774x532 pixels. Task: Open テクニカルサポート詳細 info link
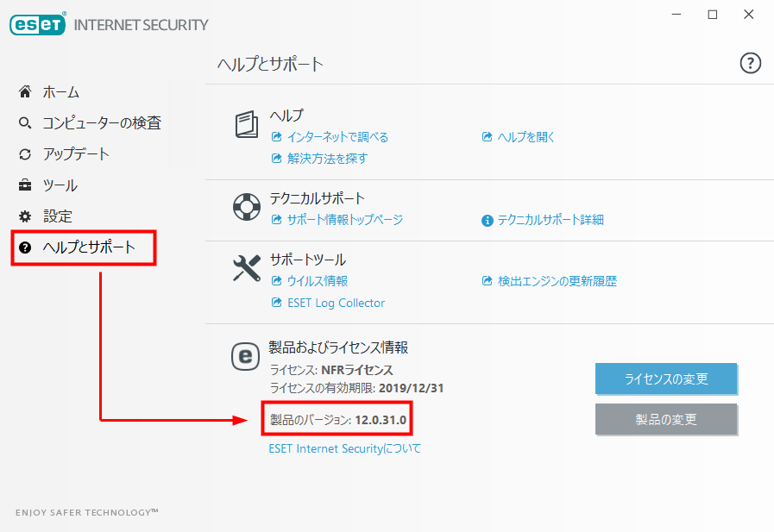point(551,220)
